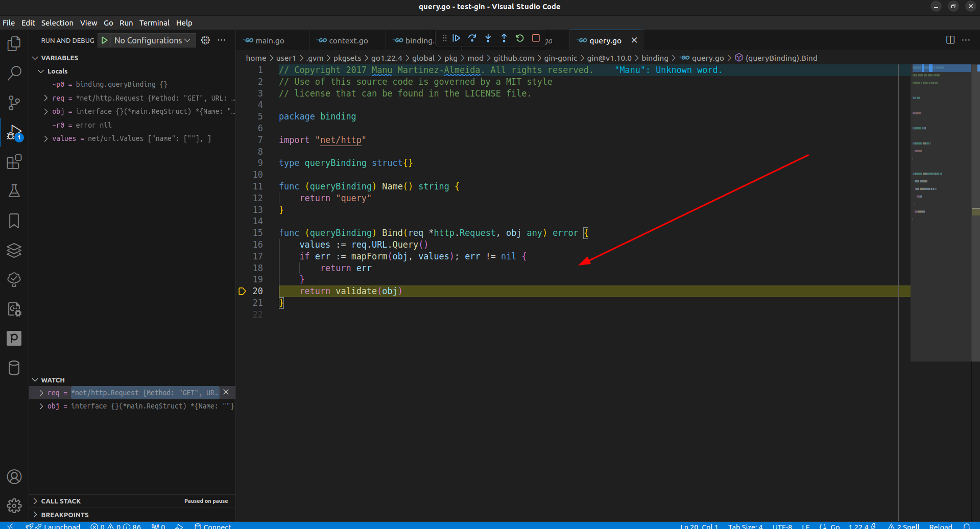980x529 pixels.
Task: Open the Help menu
Action: coord(184,23)
